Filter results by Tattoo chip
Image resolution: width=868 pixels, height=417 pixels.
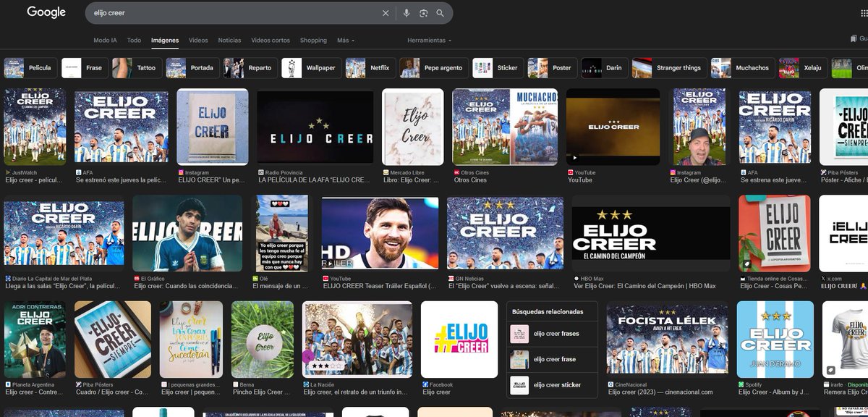[136, 68]
